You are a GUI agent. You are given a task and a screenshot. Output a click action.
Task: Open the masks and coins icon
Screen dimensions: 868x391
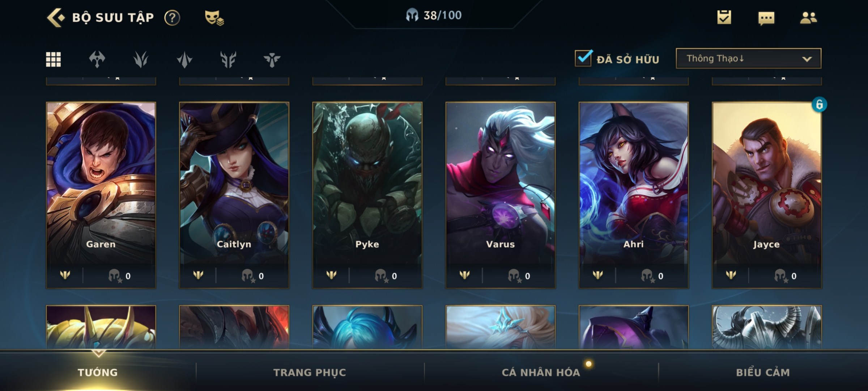coord(214,17)
